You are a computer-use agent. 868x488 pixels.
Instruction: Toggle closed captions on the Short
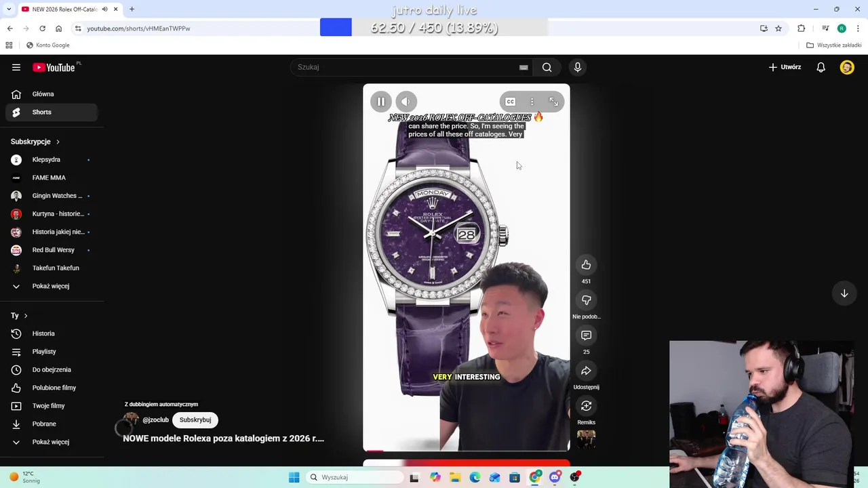510,102
